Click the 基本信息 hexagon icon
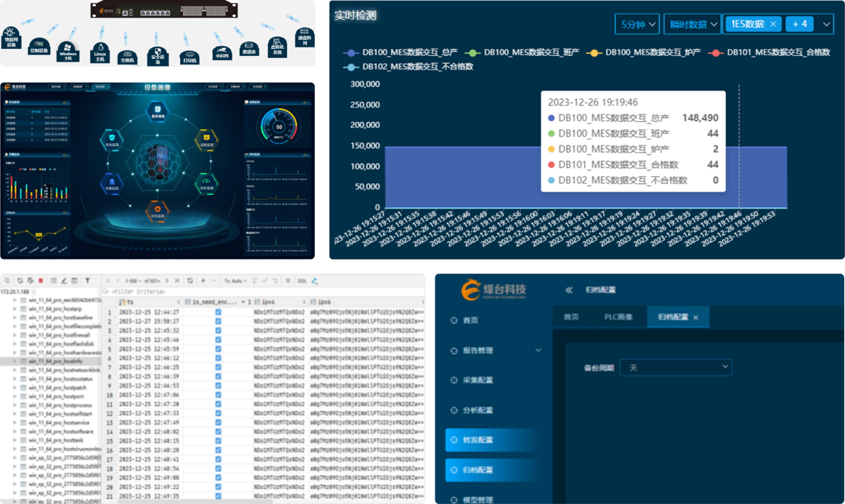The image size is (845, 504). (157, 111)
